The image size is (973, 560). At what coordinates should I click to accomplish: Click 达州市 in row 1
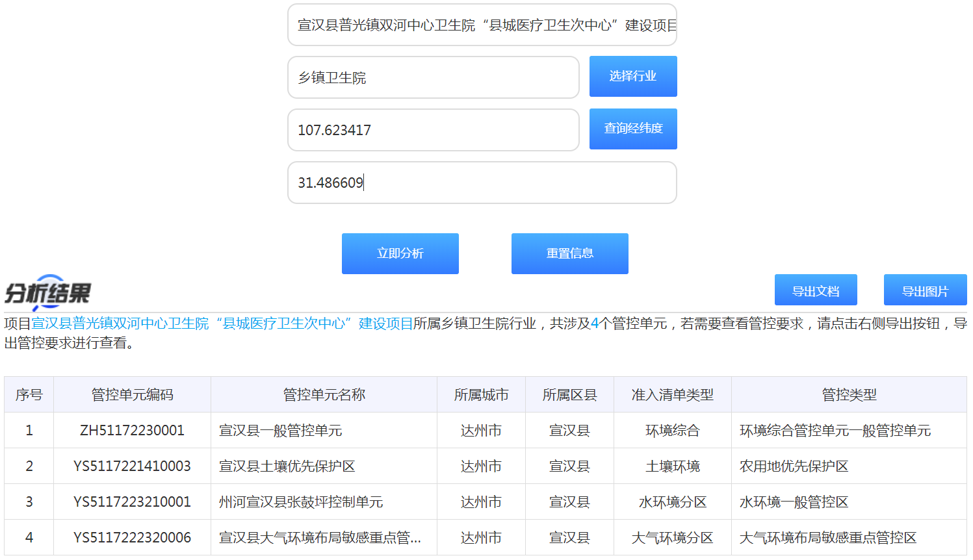click(482, 430)
